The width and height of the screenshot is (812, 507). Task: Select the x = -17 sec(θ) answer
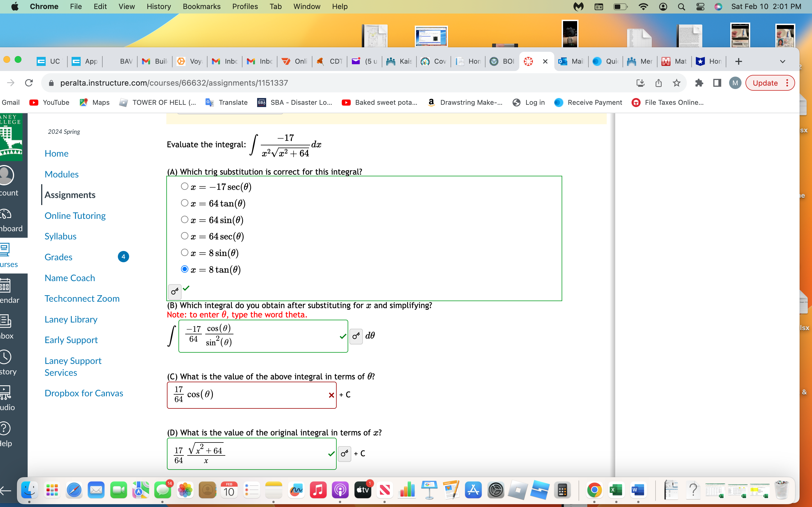tap(185, 186)
